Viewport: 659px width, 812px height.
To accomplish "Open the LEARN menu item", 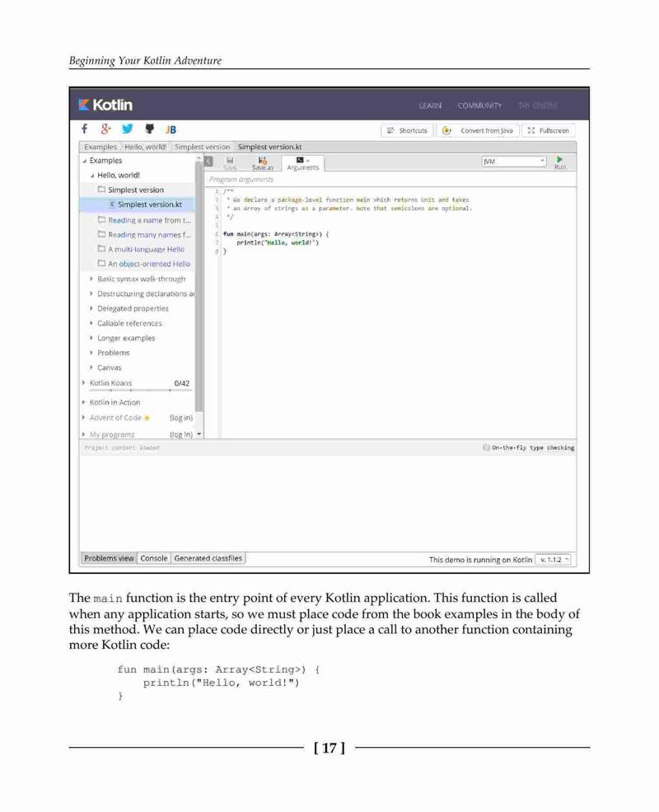I will point(430,106).
